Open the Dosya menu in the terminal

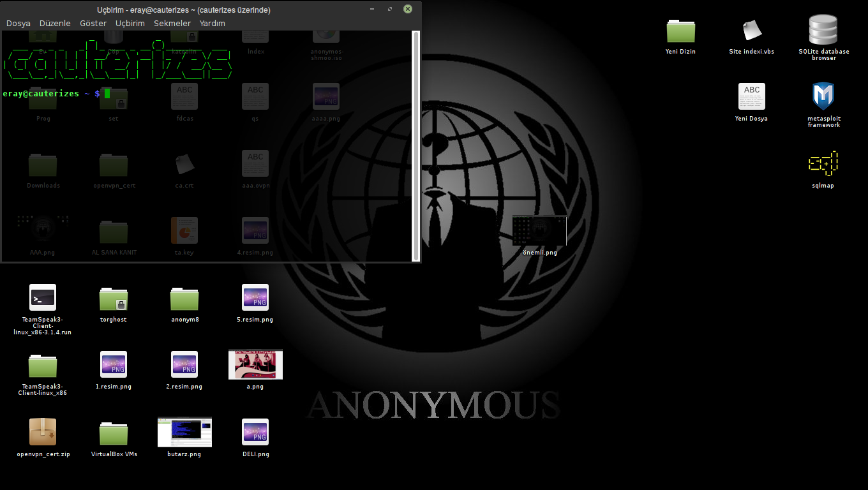click(19, 24)
